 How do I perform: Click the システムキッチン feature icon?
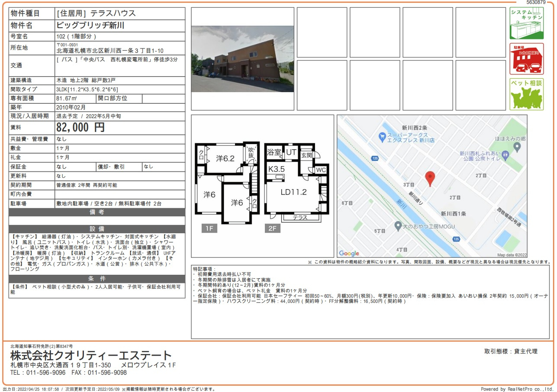tap(527, 23)
